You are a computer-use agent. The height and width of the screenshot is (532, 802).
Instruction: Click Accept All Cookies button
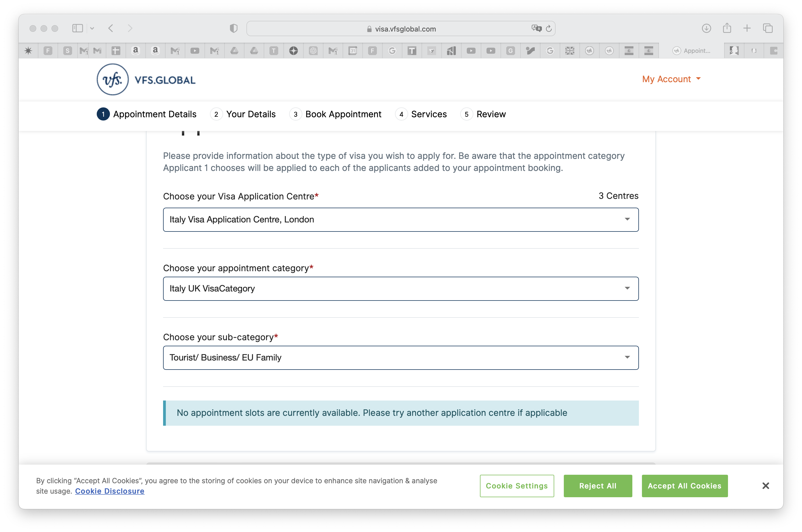click(684, 485)
